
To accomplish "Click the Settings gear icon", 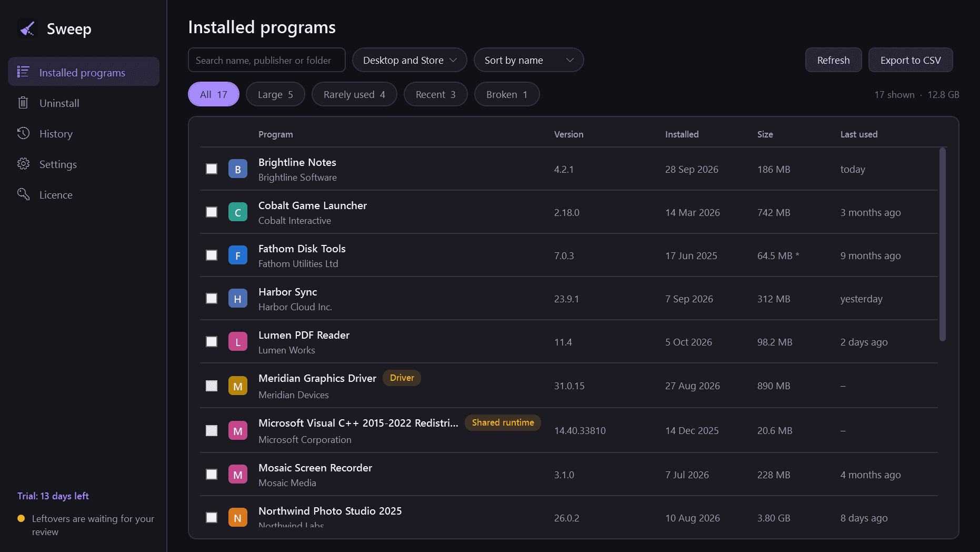I will (23, 164).
